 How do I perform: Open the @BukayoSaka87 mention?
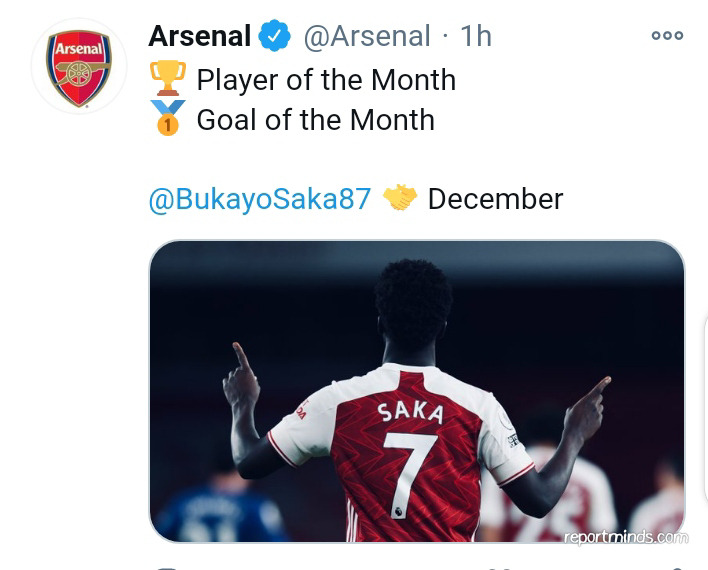click(x=259, y=199)
